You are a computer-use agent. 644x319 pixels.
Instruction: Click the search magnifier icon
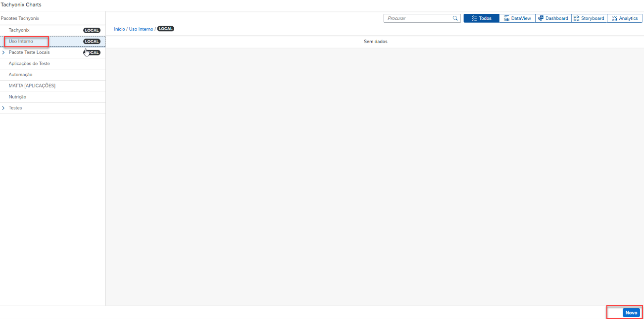(455, 18)
